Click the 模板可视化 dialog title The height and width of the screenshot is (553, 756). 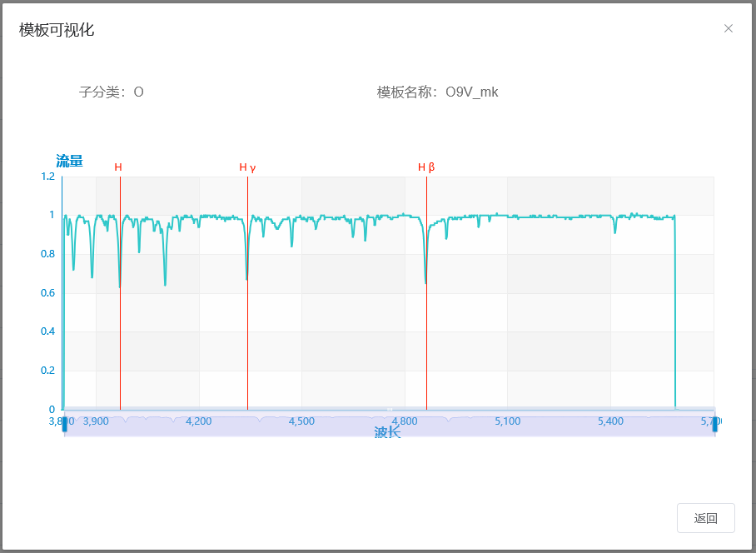tap(57, 30)
